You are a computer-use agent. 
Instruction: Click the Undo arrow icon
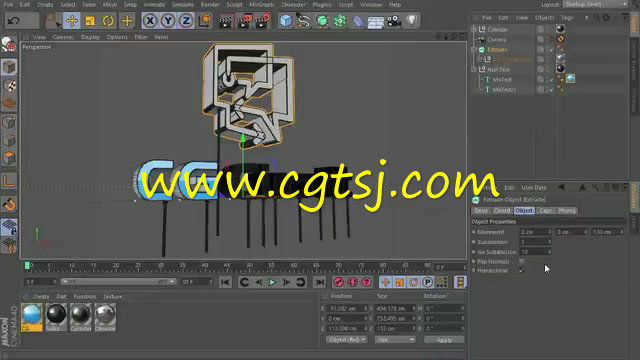pyautogui.click(x=14, y=20)
